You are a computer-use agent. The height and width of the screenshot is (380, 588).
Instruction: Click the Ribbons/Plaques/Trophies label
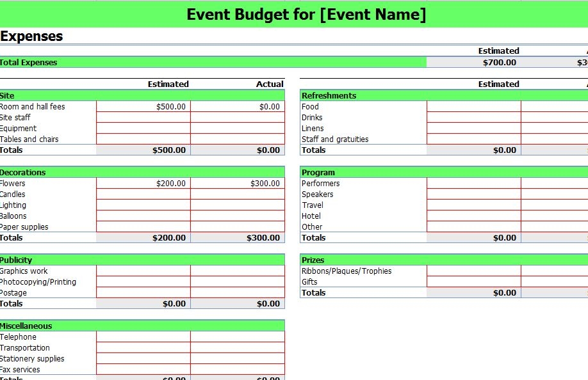347,271
